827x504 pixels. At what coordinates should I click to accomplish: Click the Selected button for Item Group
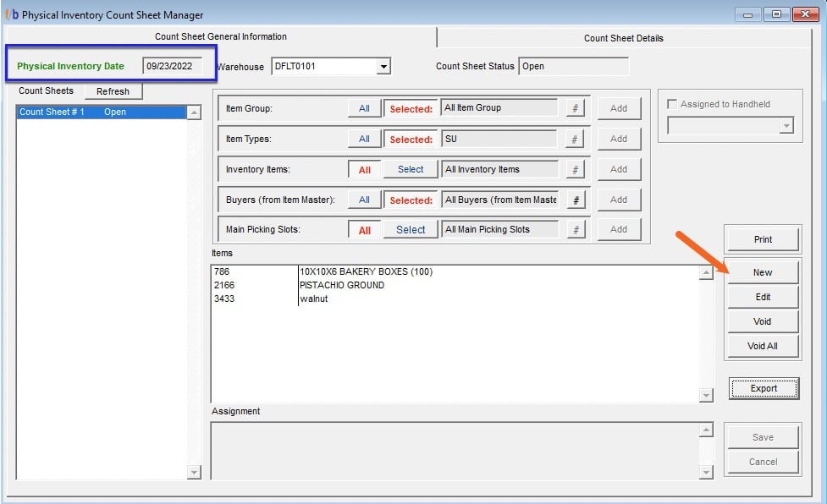tap(411, 107)
